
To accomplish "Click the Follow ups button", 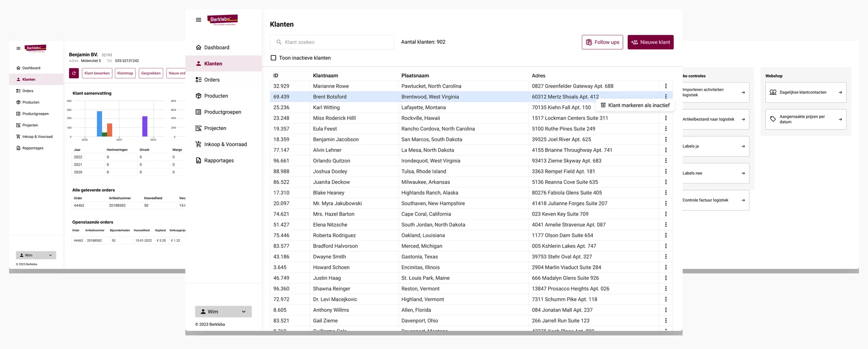I will (602, 42).
